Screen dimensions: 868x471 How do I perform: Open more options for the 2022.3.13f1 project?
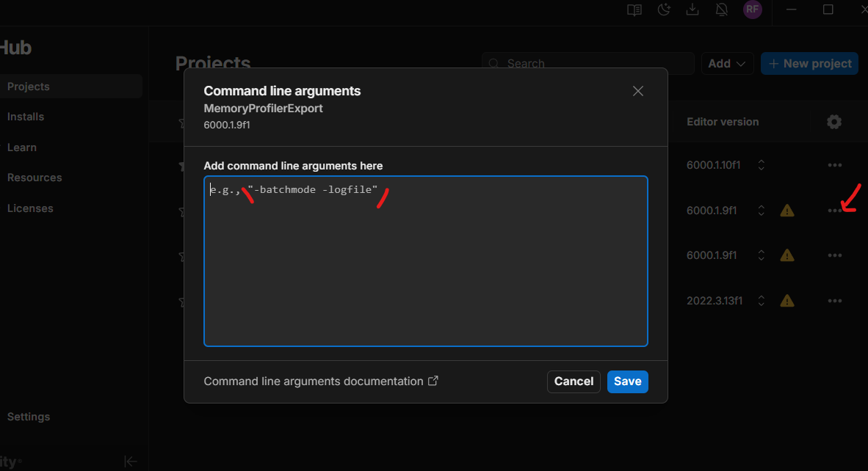click(x=834, y=301)
